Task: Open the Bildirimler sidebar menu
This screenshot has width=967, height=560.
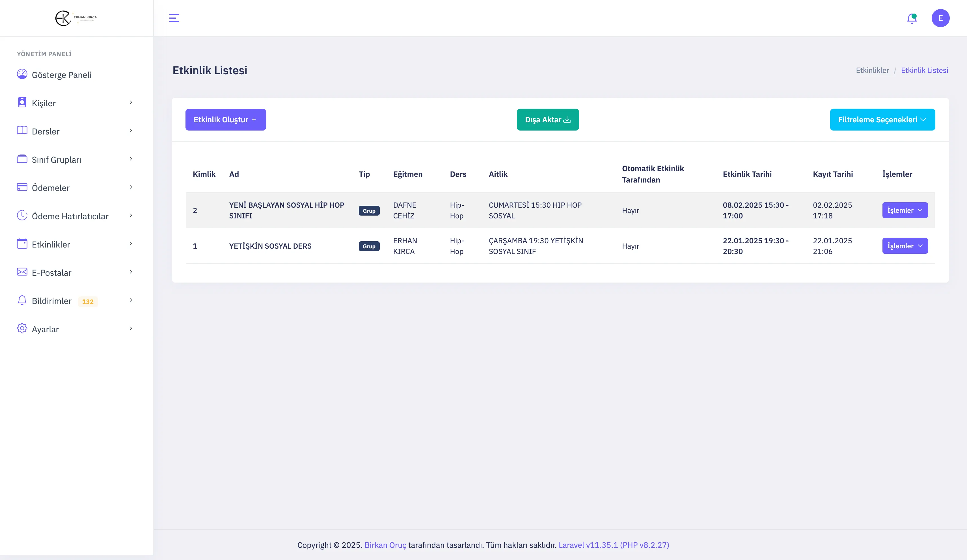Action: pyautogui.click(x=51, y=301)
